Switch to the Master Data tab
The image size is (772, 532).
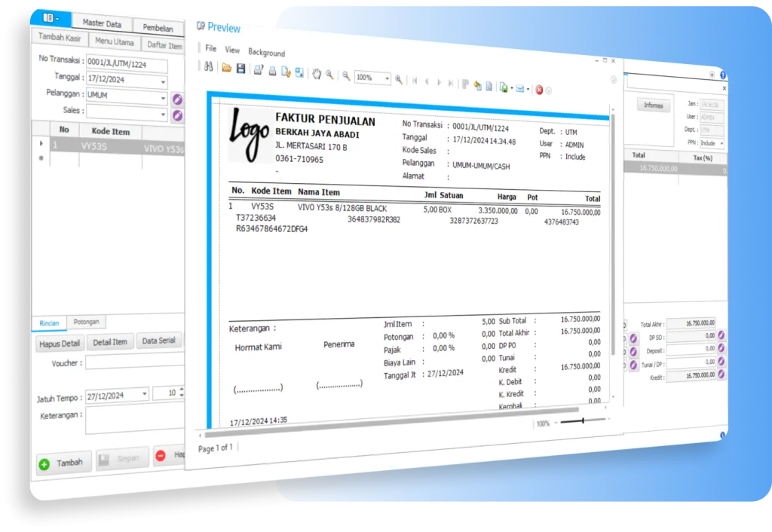coord(102,23)
